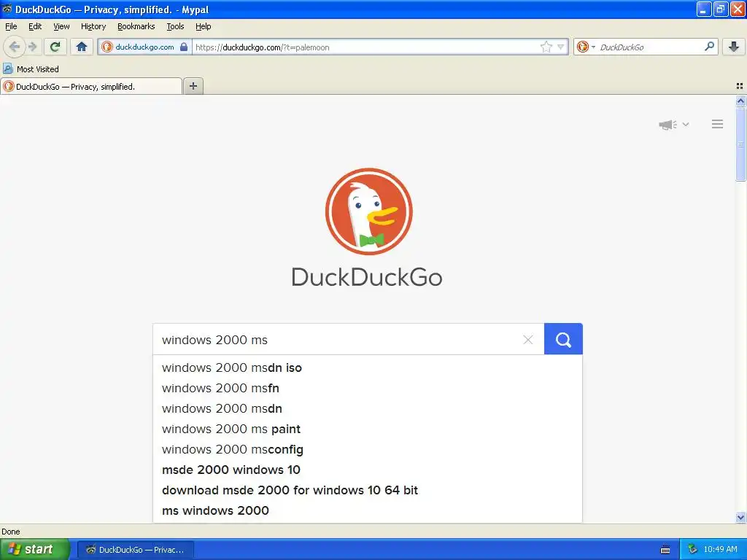Screen dimensions: 747x560
Task: Open the File menu
Action: 11,26
